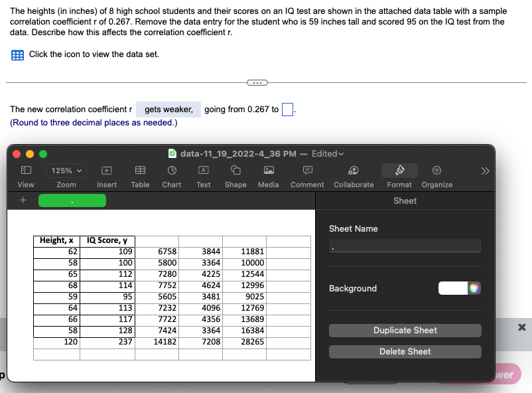
Task: Click the Text box toolbar icon
Action: 203,170
